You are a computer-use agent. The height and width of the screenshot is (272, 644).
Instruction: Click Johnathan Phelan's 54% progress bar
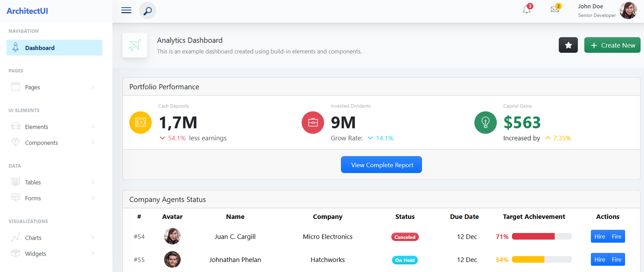[x=542, y=260]
